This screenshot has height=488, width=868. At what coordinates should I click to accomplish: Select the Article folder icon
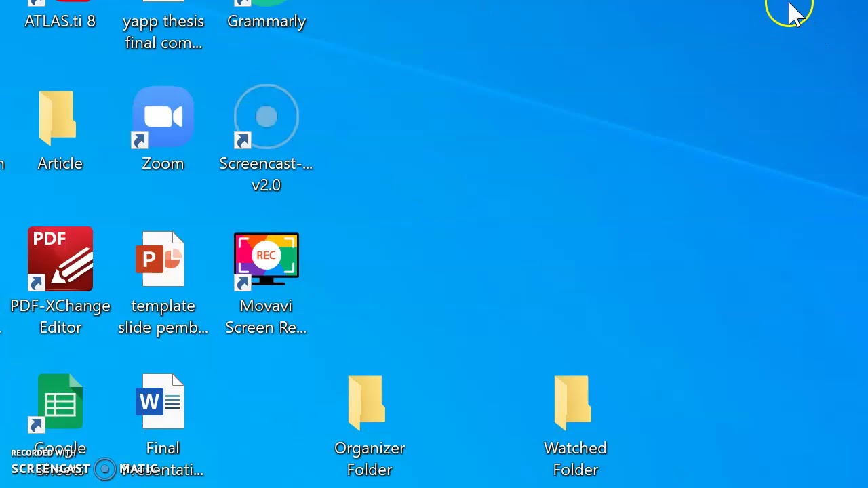tap(57, 119)
